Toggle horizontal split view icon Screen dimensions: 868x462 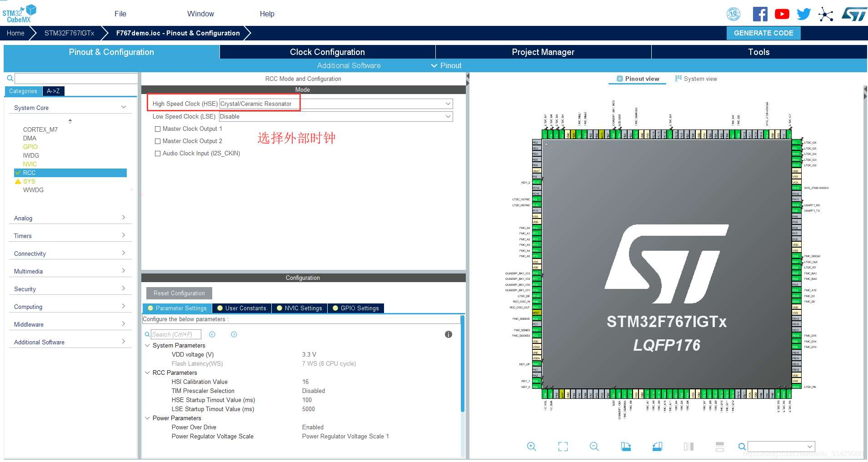(720, 447)
